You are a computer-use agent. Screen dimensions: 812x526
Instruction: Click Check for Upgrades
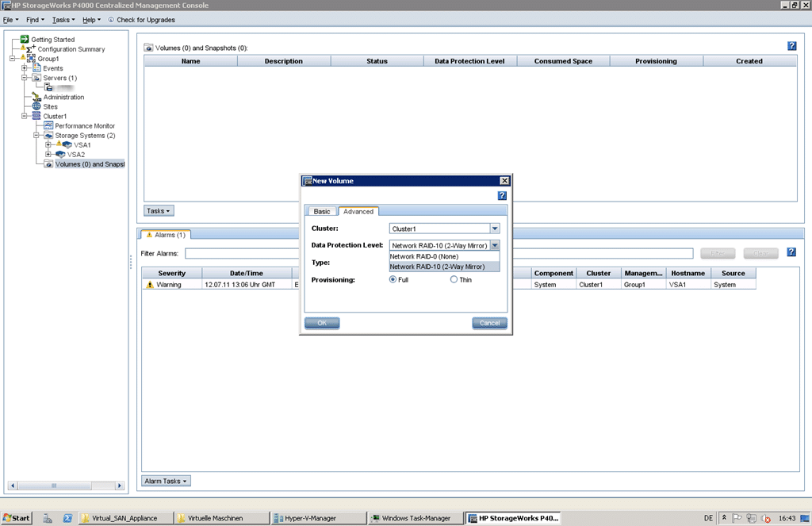coord(146,20)
